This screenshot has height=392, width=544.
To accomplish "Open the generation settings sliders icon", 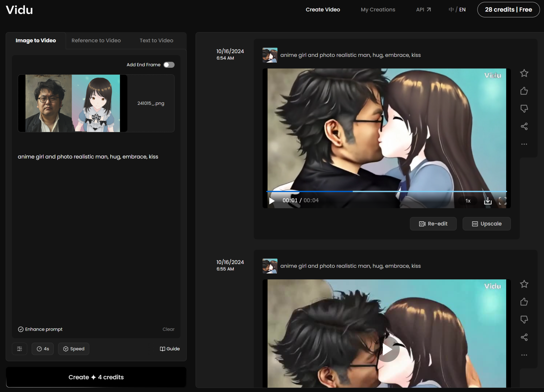I will point(20,349).
